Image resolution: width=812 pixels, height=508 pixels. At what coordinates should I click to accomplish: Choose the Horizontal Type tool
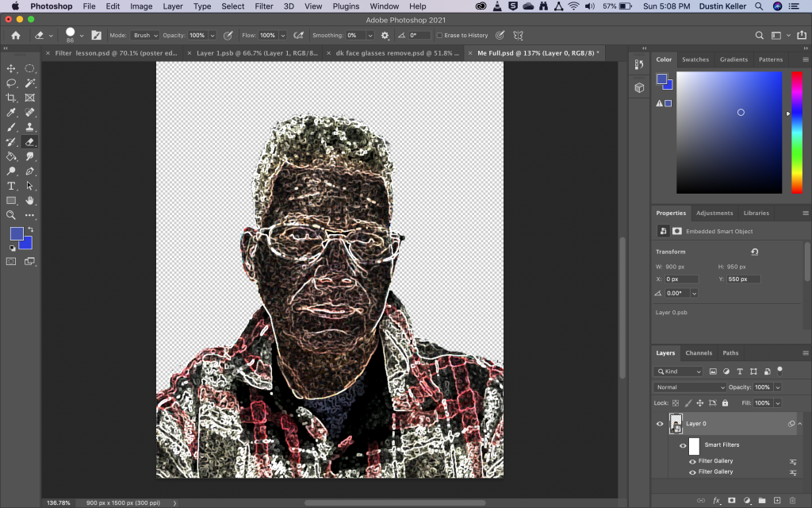tap(11, 186)
